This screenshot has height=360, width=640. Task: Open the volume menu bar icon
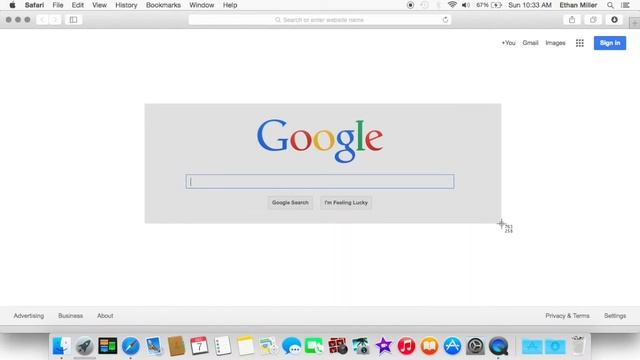coord(466,5)
